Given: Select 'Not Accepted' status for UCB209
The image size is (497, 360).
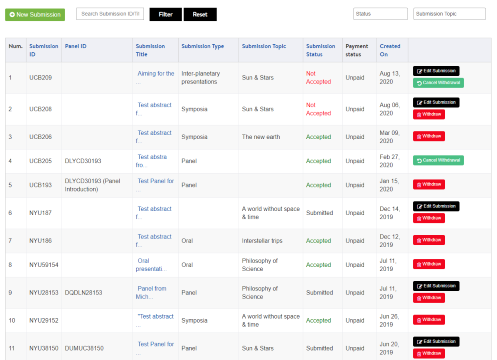Looking at the screenshot, I should [319, 78].
